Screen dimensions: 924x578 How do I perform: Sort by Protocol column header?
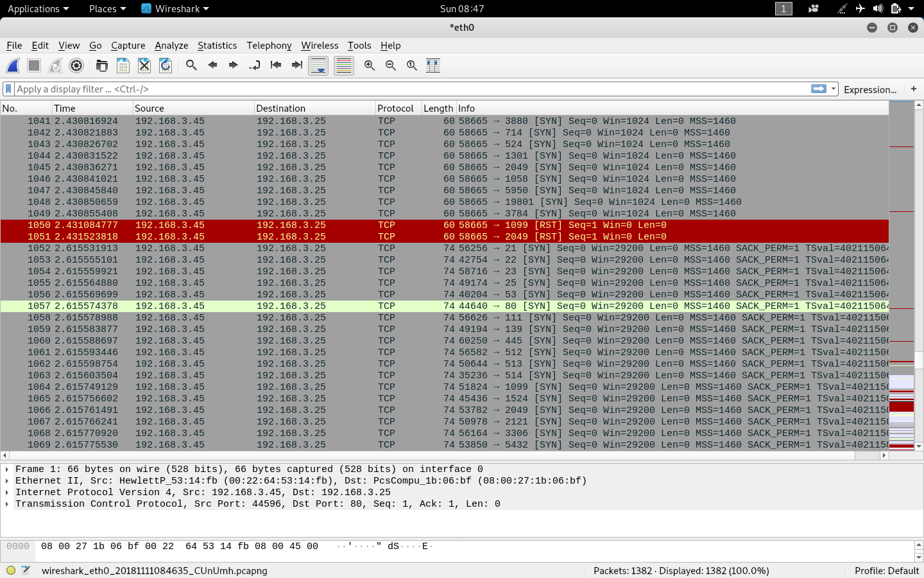click(398, 109)
